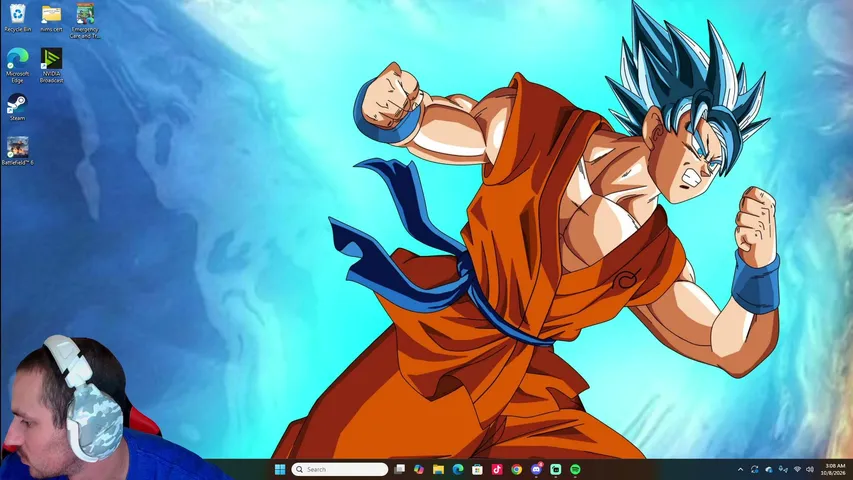Open the volume speaker tray icon

810,469
